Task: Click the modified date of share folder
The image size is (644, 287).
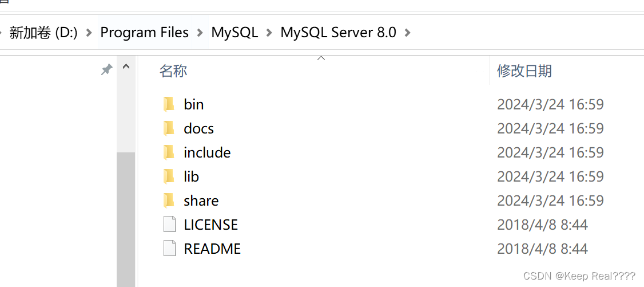Action: coord(550,200)
